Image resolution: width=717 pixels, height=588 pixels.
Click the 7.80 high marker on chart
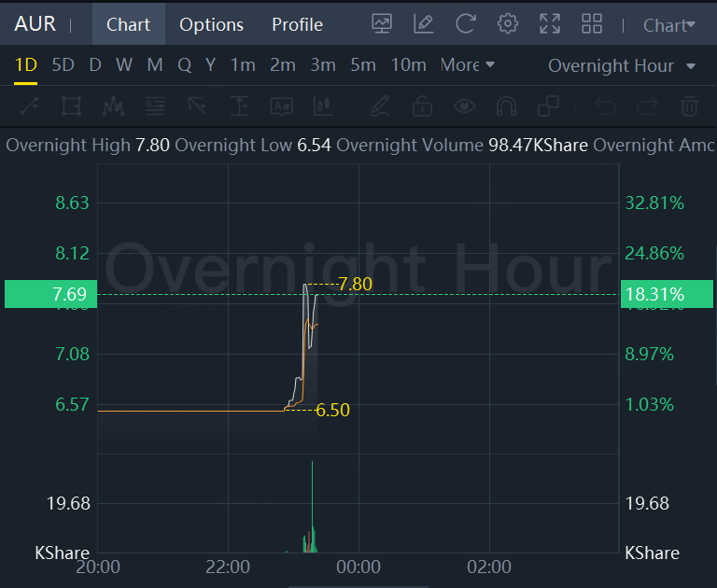(x=356, y=285)
